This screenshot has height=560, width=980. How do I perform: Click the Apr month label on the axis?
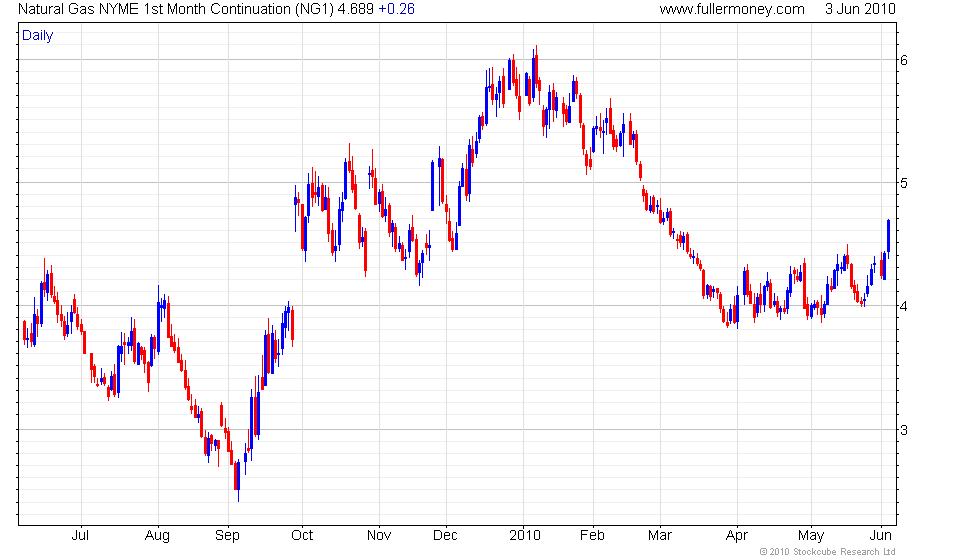(736, 536)
